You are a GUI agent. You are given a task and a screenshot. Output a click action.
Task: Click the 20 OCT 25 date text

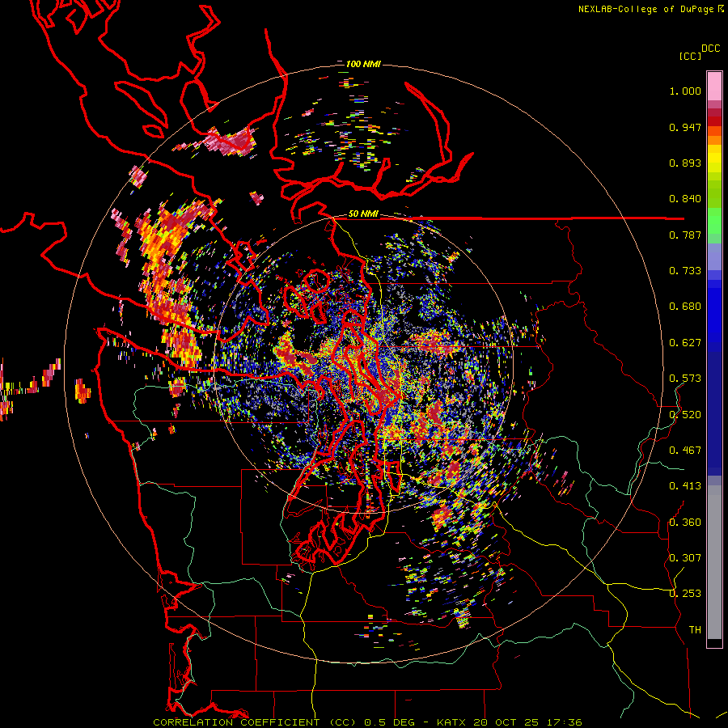pyautogui.click(x=506, y=722)
